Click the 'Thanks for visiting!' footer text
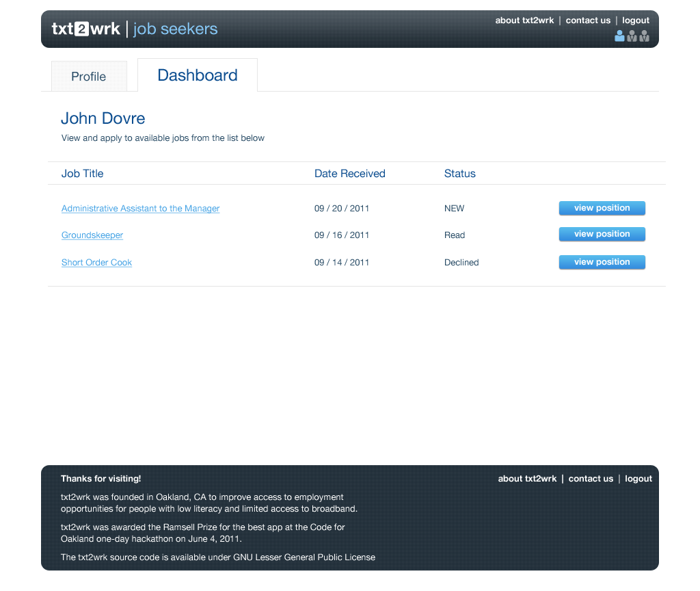 tap(101, 479)
